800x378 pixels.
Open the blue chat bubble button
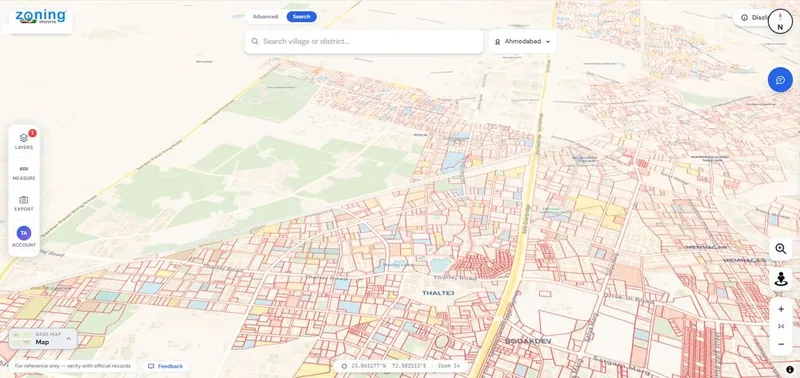(x=780, y=80)
